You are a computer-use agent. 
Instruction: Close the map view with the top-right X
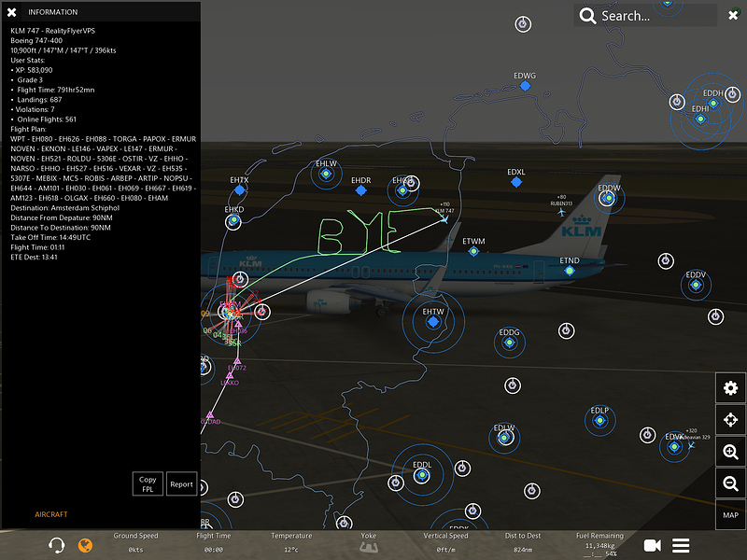coord(733,15)
